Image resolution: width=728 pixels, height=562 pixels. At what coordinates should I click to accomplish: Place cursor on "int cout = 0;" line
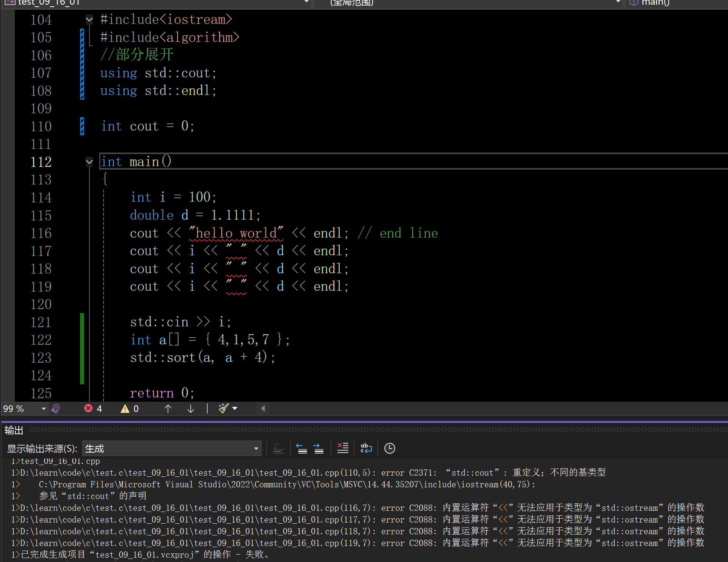point(147,126)
